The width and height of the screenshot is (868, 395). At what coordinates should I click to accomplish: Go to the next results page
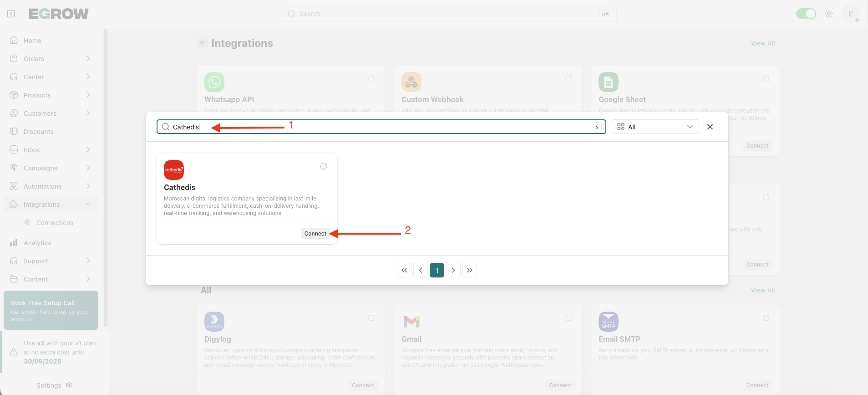[x=453, y=270]
